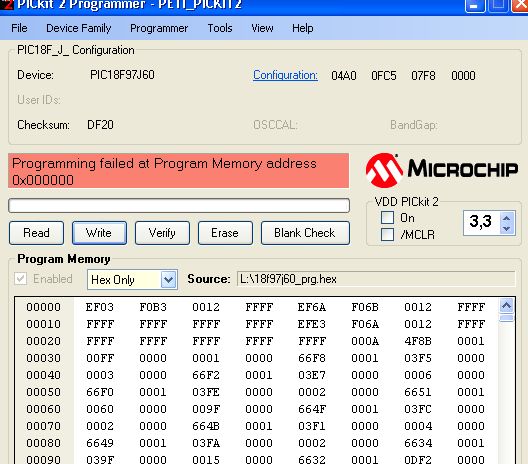Click the empty programming progress bar
The height and width of the screenshot is (464, 528).
[179, 205]
